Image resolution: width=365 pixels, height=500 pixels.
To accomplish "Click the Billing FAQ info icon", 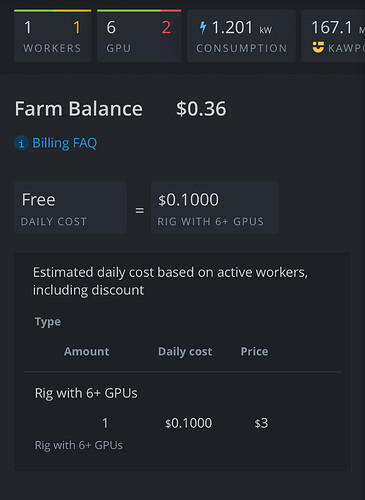I will pos(21,143).
